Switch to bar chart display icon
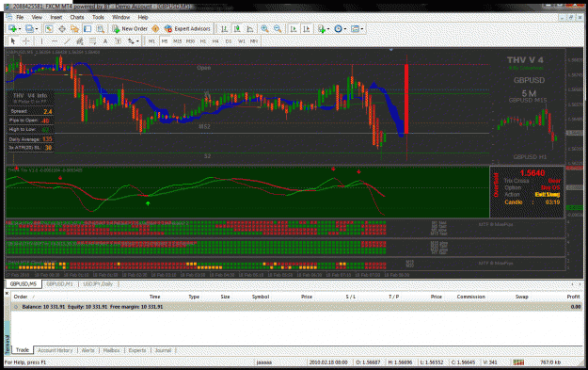Image resolution: width=588 pixels, height=370 pixels. pyautogui.click(x=224, y=29)
